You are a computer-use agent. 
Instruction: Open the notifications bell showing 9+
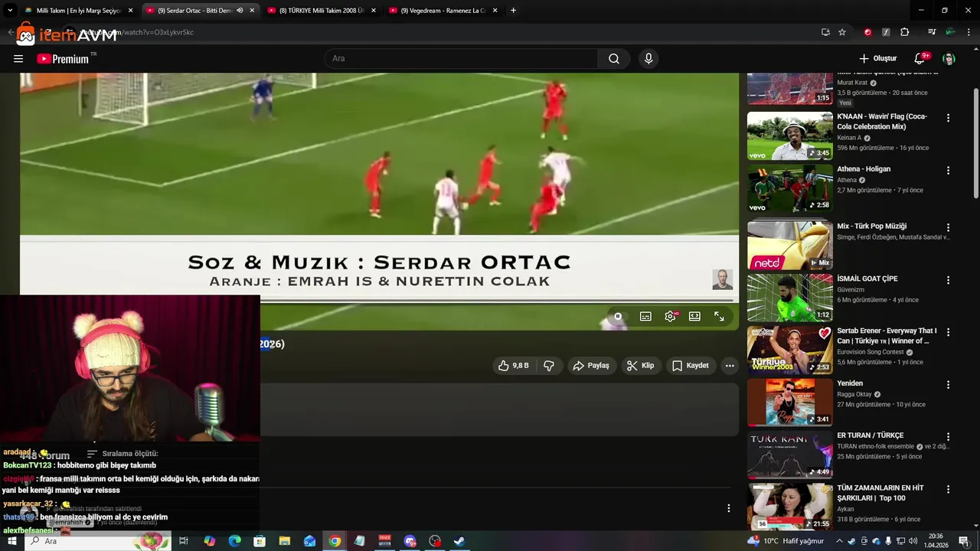click(920, 58)
